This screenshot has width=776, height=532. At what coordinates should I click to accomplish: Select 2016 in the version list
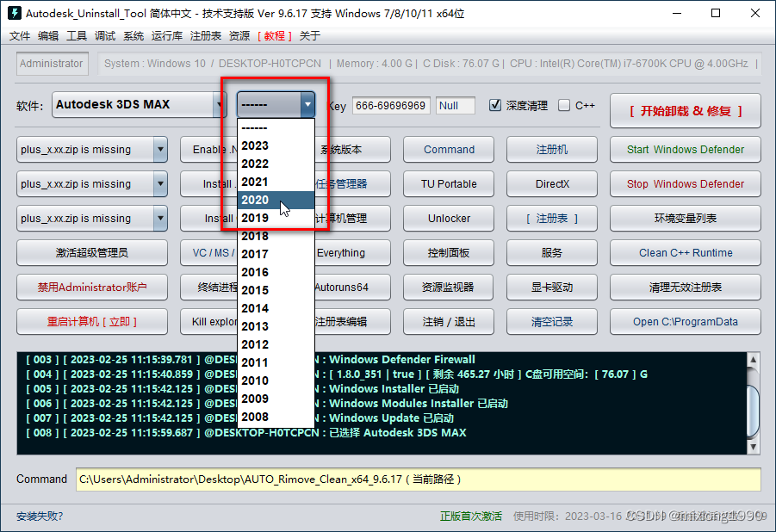point(276,272)
